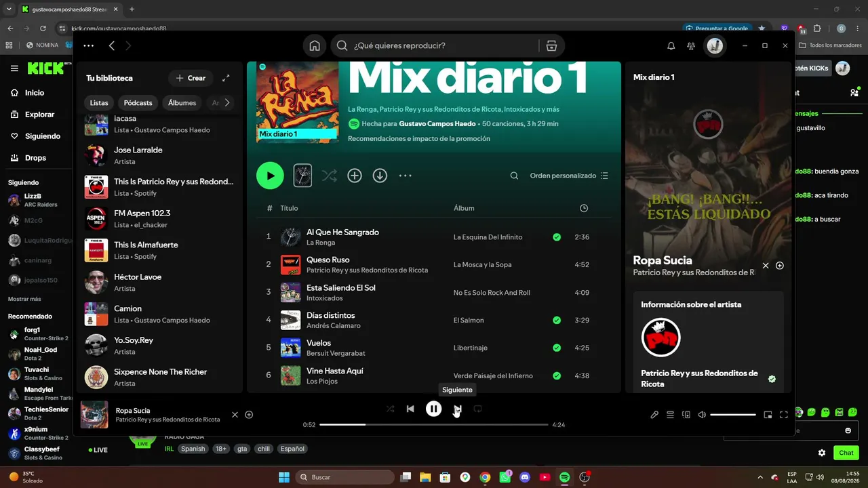The image size is (868, 488).
Task: Expand Mostrar más in Kick sidebar
Action: point(24,299)
